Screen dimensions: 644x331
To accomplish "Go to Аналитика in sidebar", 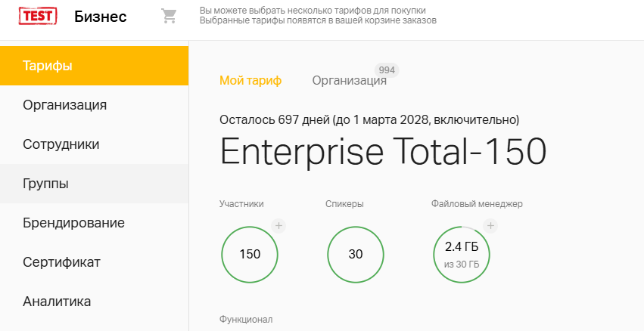I will [57, 302].
